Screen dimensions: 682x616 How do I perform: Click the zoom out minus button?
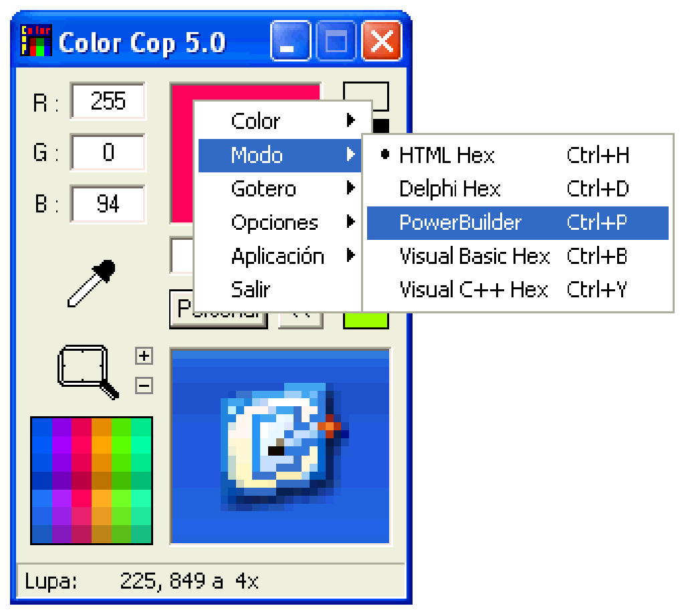click(x=144, y=386)
